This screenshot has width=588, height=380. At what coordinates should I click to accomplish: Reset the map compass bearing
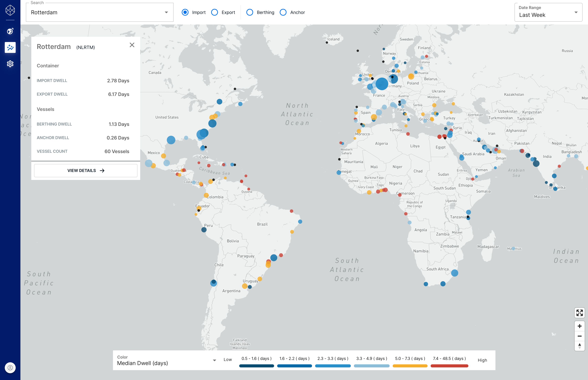[x=579, y=346]
